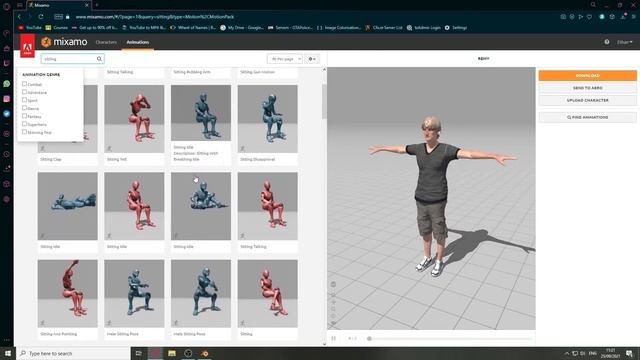Click the Windows taskbar search box

click(73, 353)
